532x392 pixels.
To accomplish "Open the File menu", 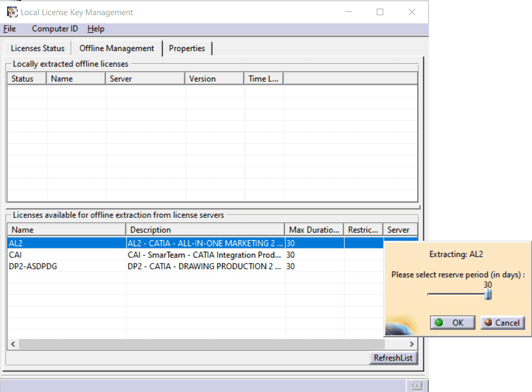I will [10, 29].
